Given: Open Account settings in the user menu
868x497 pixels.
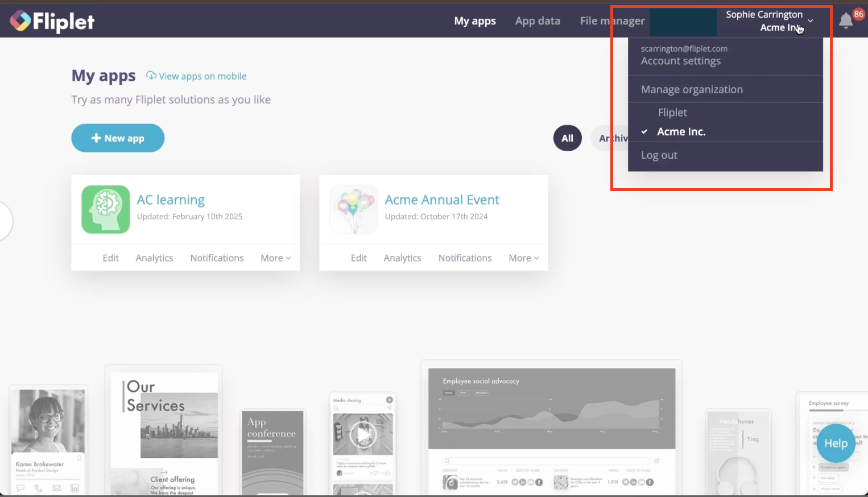Looking at the screenshot, I should click(681, 61).
